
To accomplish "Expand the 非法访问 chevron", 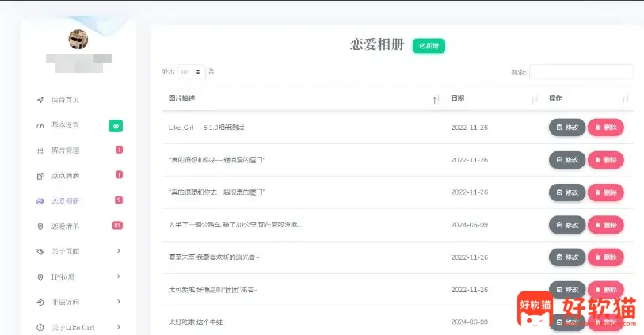I will (x=118, y=302).
